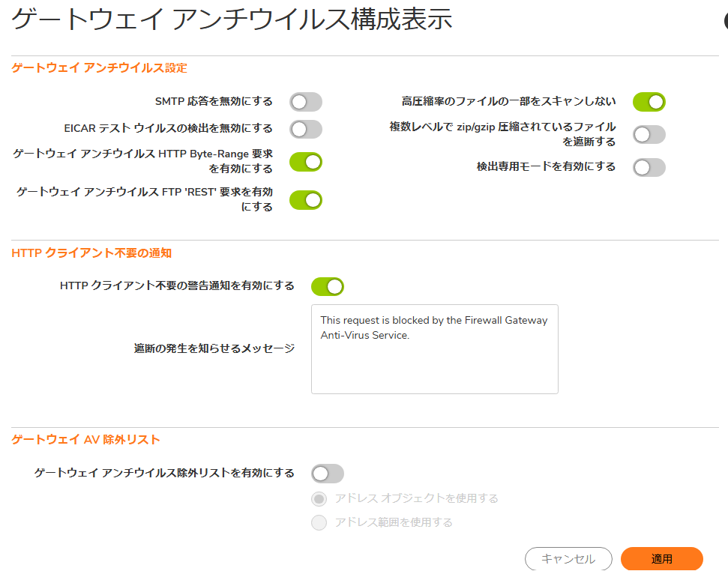Enable EICAR テスト ウイルスの検出を無効にする switch
The width and height of the screenshot is (728, 583).
[x=305, y=129]
